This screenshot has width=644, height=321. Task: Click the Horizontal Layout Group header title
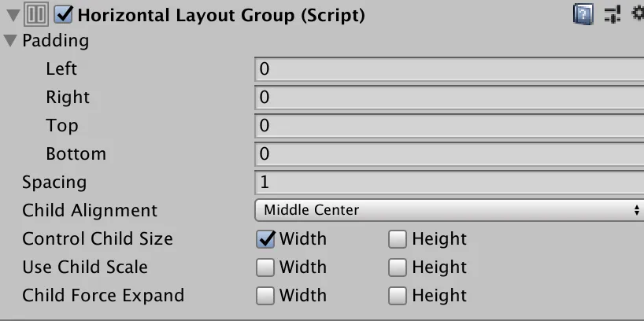pos(220,14)
